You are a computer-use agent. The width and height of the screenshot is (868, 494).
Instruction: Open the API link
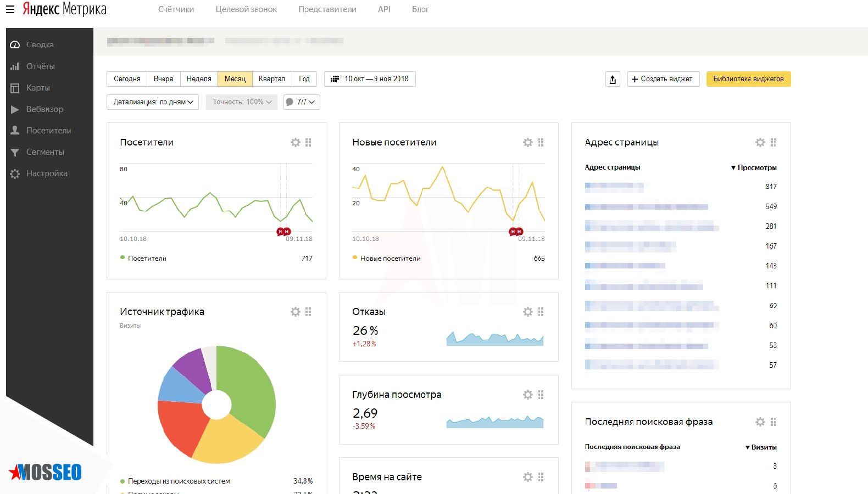pos(384,9)
